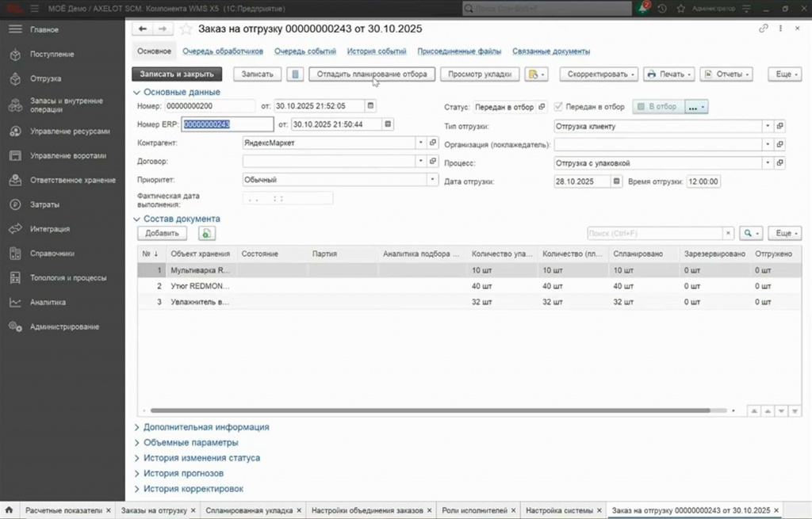Click the Просмотр укладки button

[x=480, y=74]
